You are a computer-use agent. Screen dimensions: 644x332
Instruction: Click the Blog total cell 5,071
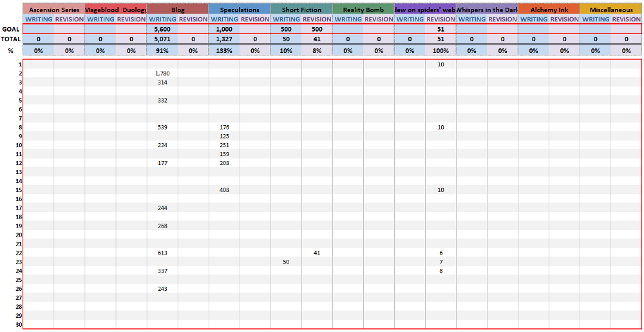point(162,39)
